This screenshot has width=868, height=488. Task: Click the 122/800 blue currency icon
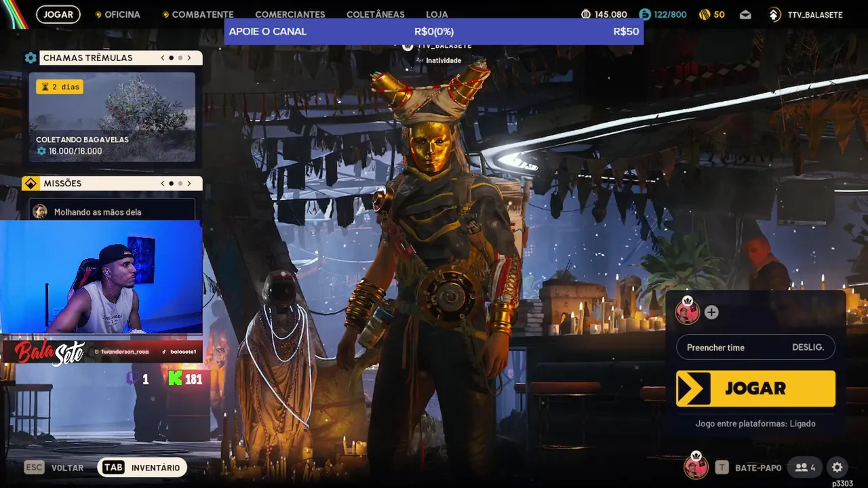tap(645, 14)
